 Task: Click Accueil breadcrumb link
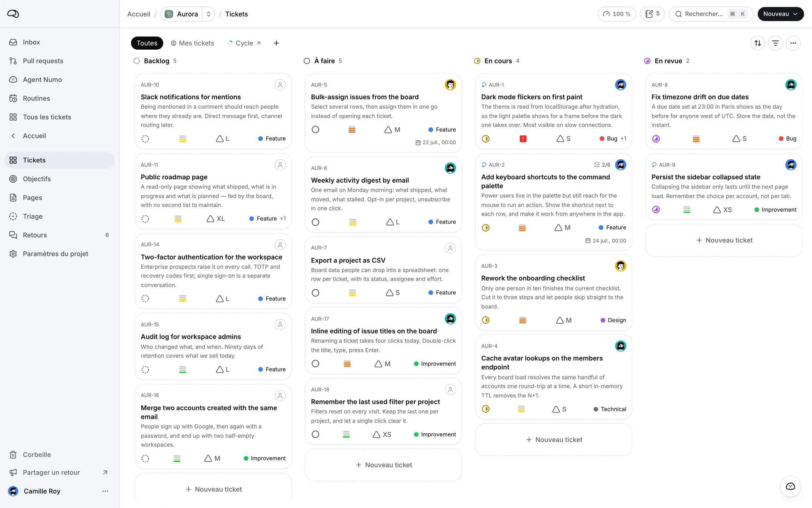click(x=139, y=14)
